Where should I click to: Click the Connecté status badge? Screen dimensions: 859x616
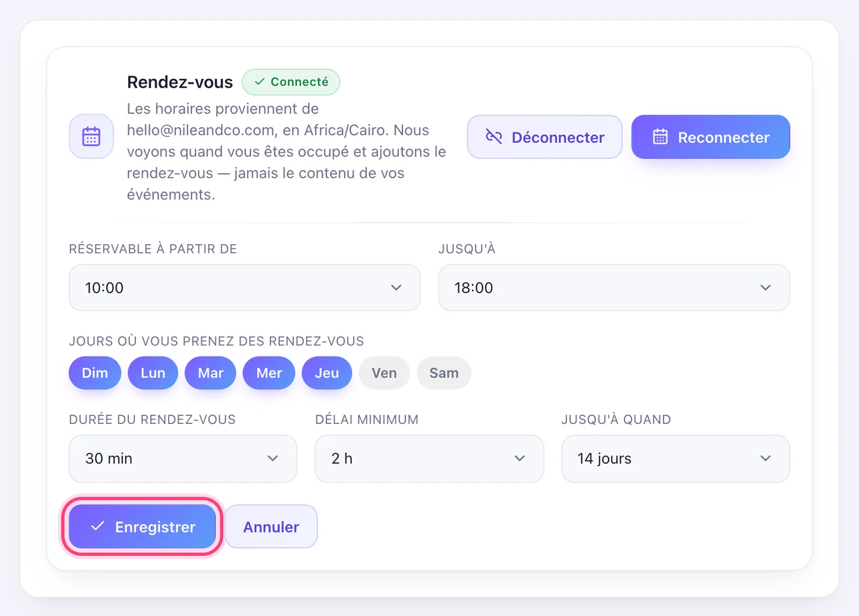point(291,82)
